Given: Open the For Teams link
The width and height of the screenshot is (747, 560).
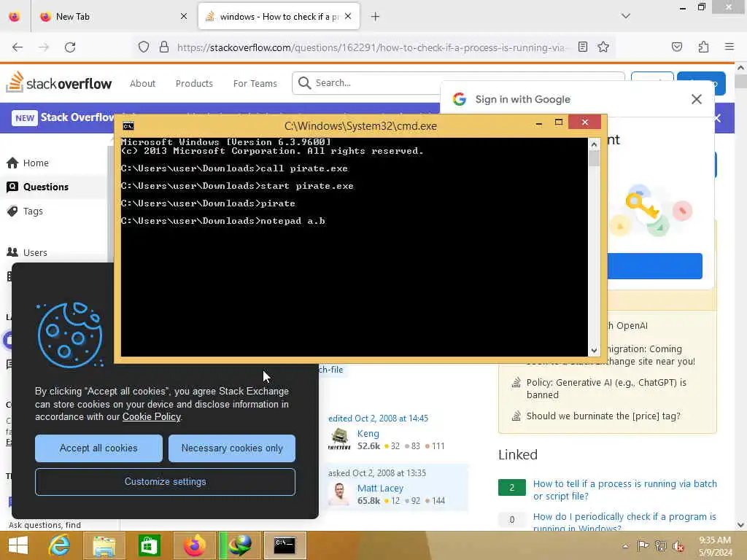Looking at the screenshot, I should point(255,83).
